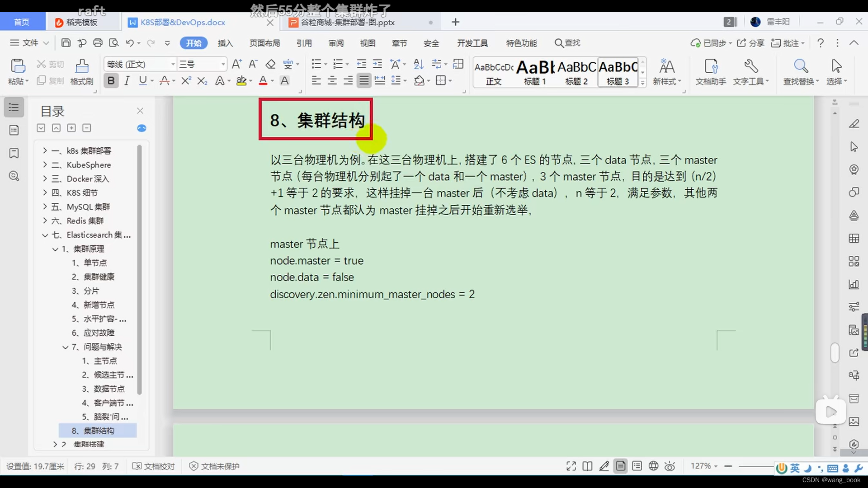Open the 文档助手 assistant
This screenshot has width=868, height=488.
[x=710, y=72]
